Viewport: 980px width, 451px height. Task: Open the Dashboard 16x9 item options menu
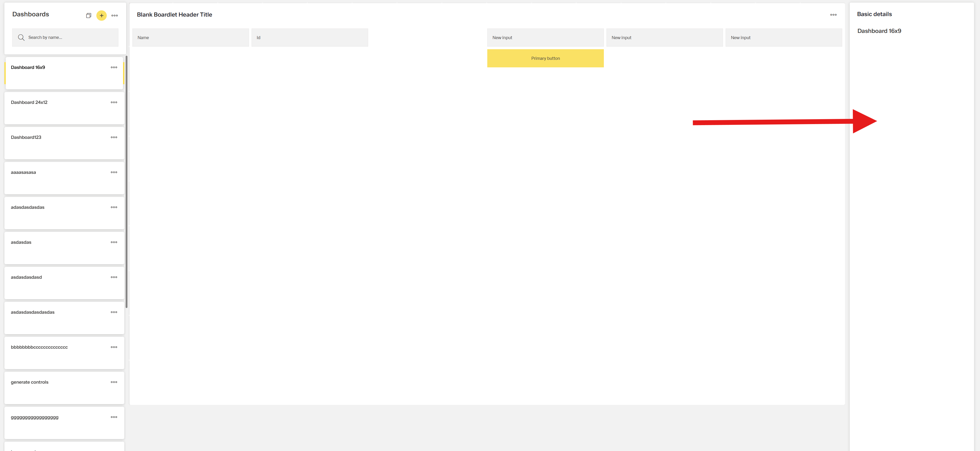114,67
